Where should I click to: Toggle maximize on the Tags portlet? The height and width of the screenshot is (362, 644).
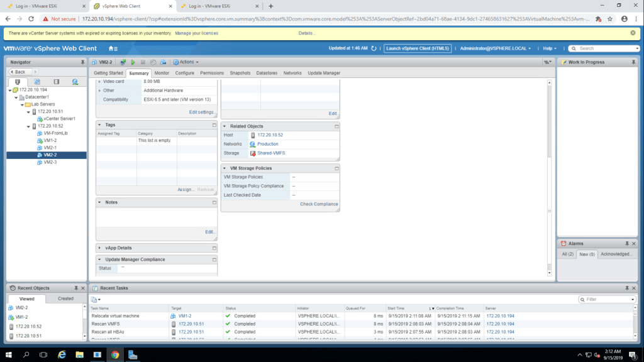coord(214,125)
